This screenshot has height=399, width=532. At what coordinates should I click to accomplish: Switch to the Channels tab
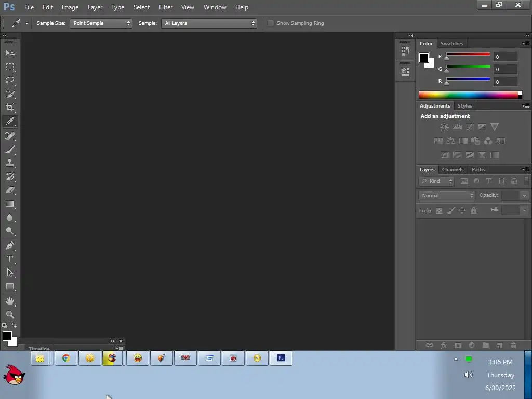click(453, 170)
